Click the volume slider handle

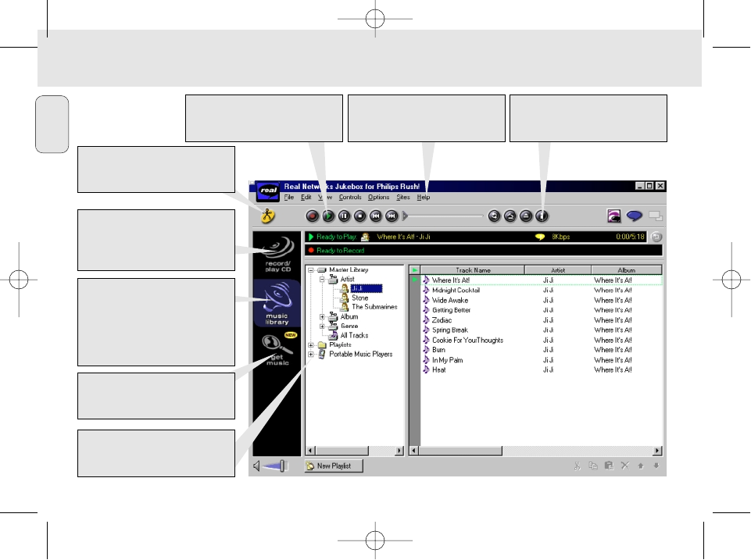[283, 465]
